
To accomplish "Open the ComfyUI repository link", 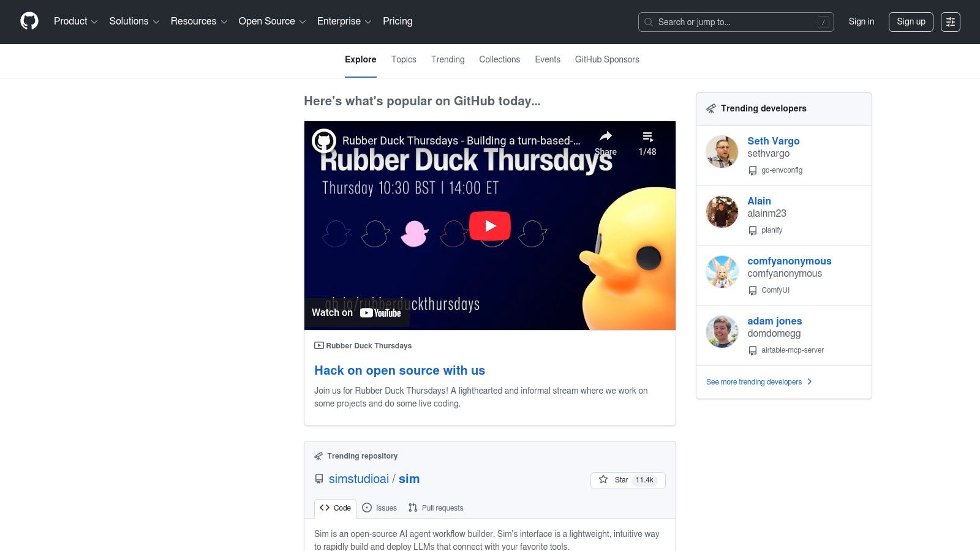I will (775, 290).
